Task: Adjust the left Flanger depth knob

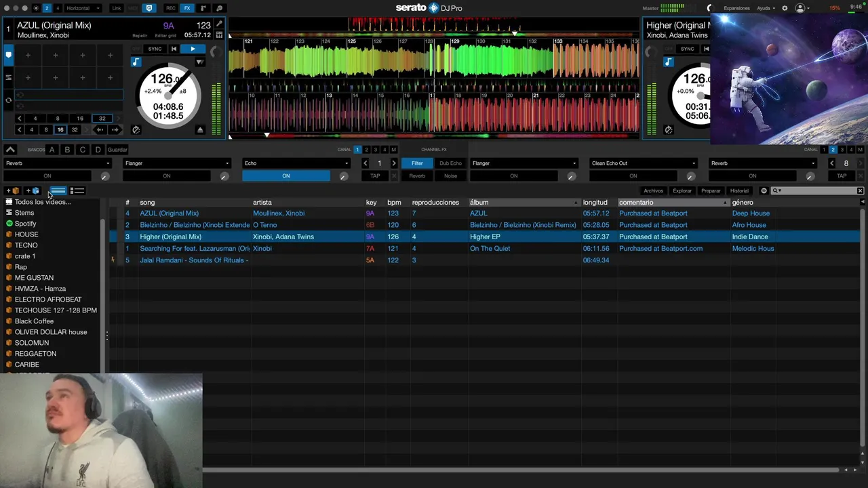Action: pos(224,176)
